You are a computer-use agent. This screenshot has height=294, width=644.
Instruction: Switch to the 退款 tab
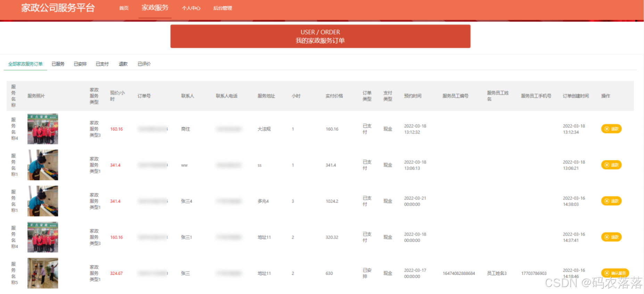123,64
